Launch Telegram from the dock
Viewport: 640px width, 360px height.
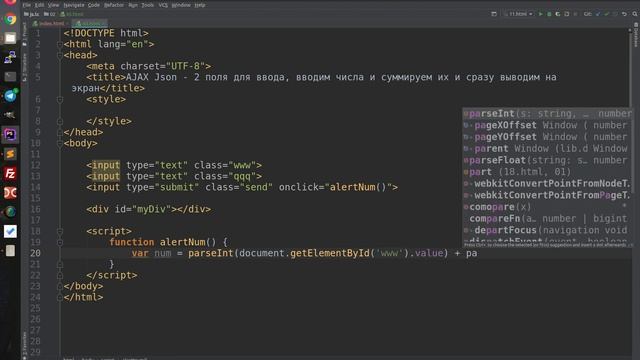pos(10,96)
